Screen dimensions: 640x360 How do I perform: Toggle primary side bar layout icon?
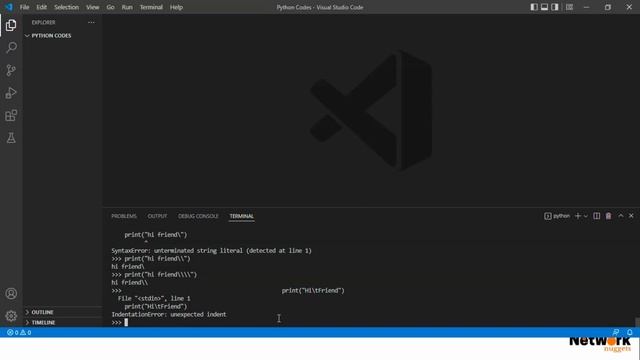[x=534, y=7]
